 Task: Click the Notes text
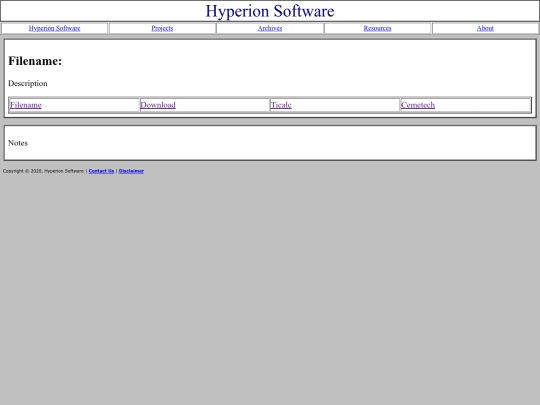[18, 143]
